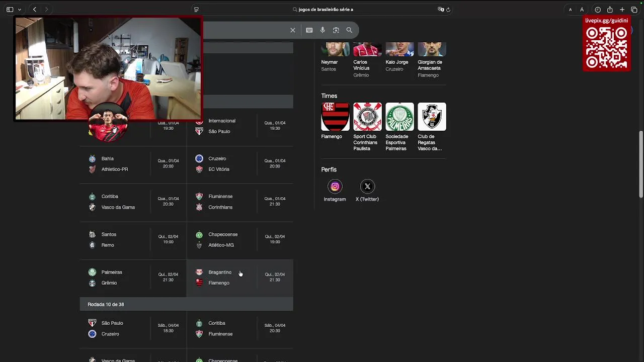
Task: Increase text size with large A
Action: click(582, 10)
